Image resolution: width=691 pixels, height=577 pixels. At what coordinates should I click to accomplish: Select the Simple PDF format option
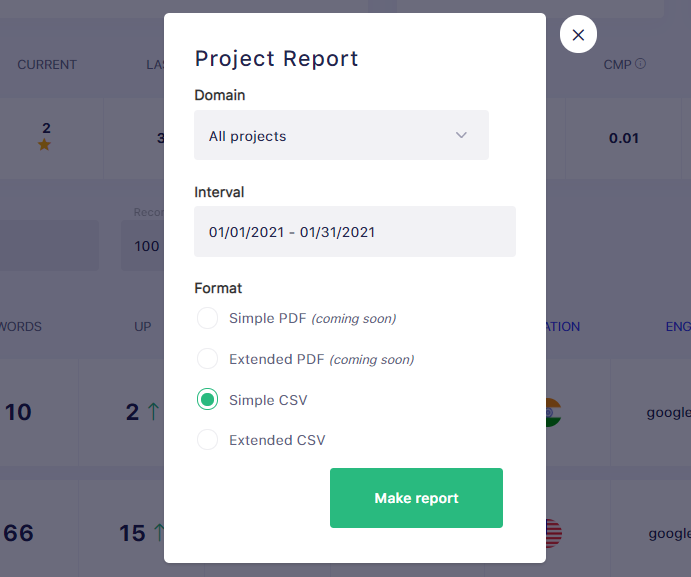coord(207,319)
